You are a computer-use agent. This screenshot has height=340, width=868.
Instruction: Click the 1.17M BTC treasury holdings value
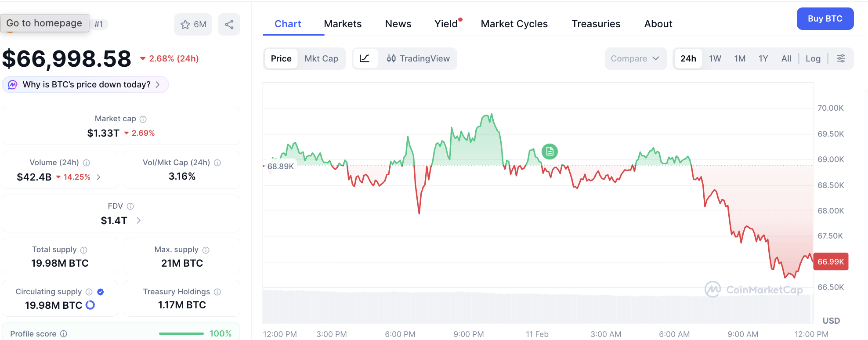182,305
